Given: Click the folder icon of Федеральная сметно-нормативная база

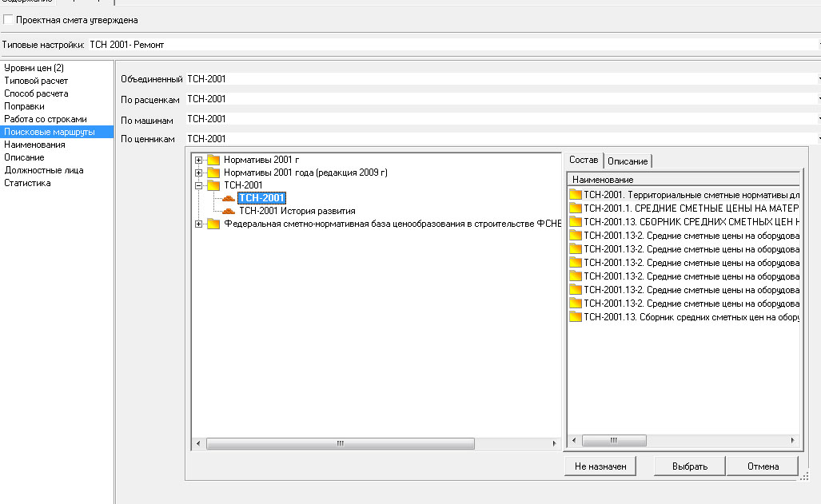Looking at the screenshot, I should coord(213,224).
